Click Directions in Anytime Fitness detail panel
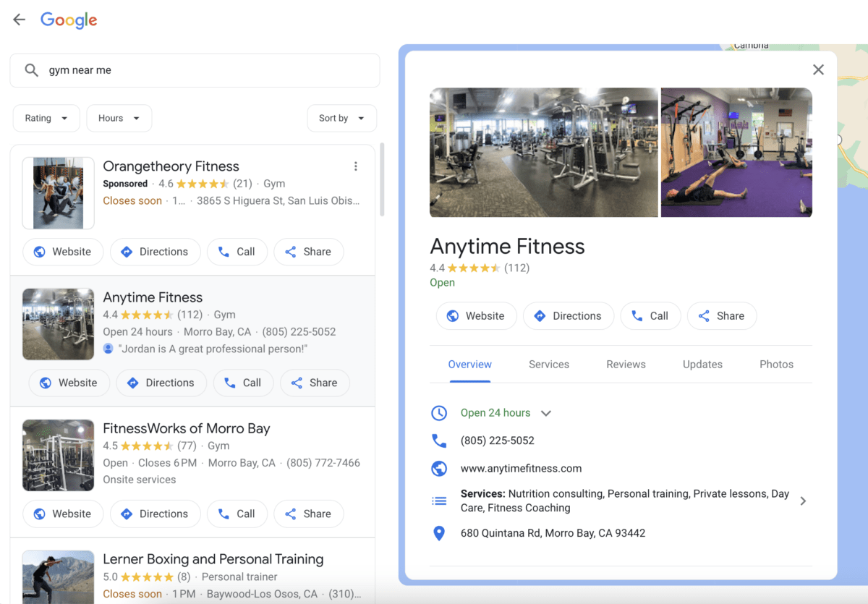Screen dimensions: 868x604 pyautogui.click(x=569, y=316)
